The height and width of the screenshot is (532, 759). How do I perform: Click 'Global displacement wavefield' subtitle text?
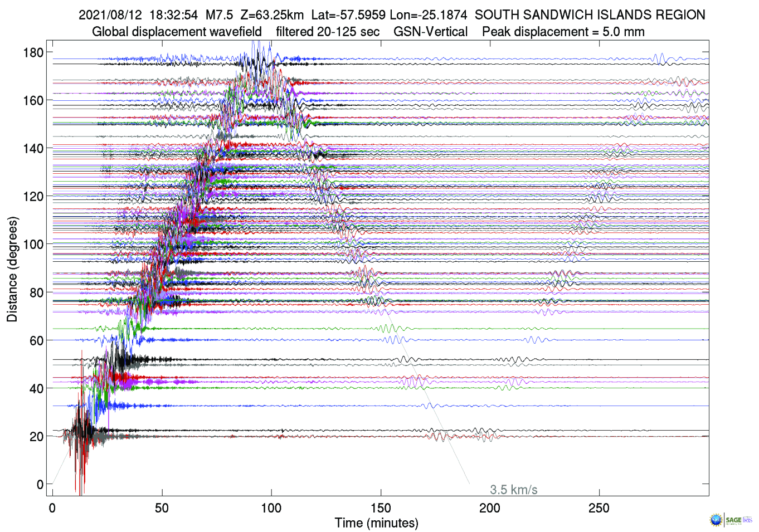click(x=177, y=32)
